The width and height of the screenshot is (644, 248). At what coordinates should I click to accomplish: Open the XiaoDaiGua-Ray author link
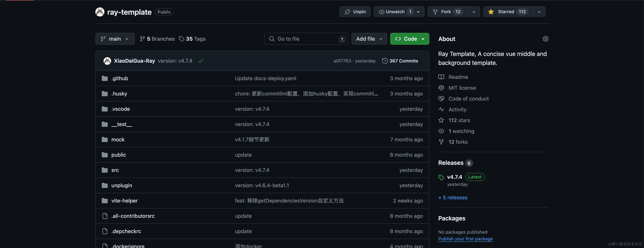click(135, 61)
